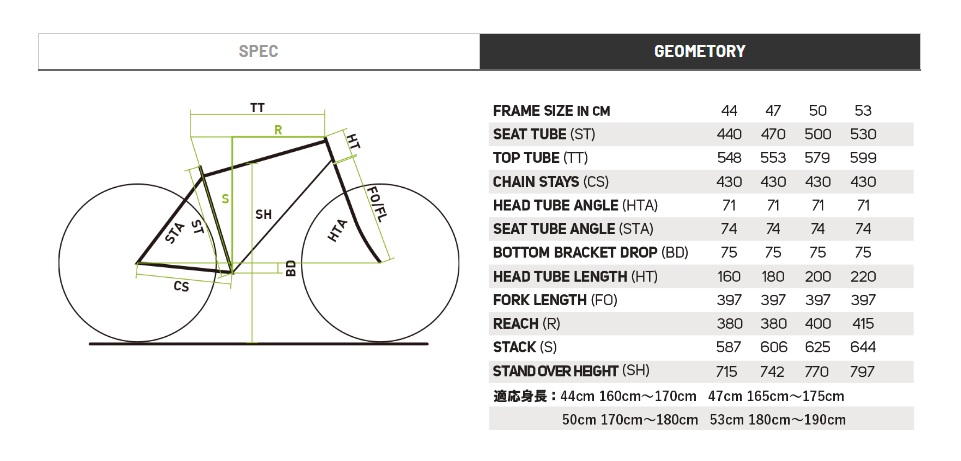This screenshot has width=961, height=461.
Task: Click the STA label on rear triangle
Action: [176, 235]
